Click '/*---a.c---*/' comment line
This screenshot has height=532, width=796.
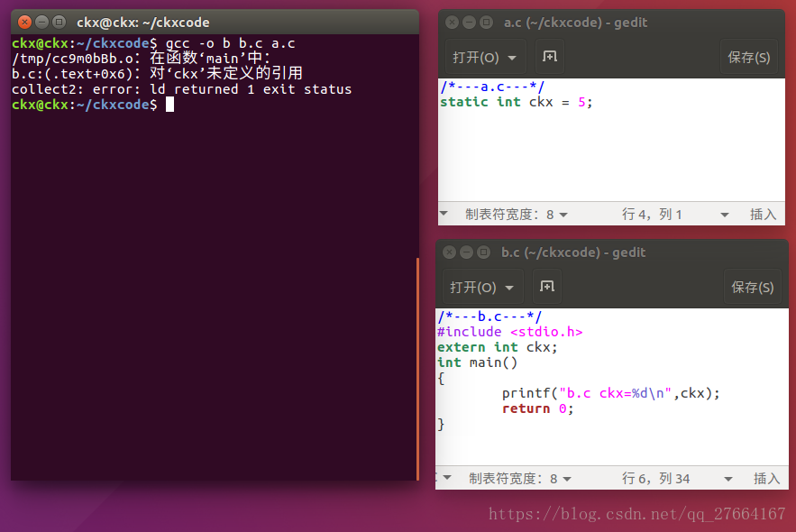click(x=492, y=87)
